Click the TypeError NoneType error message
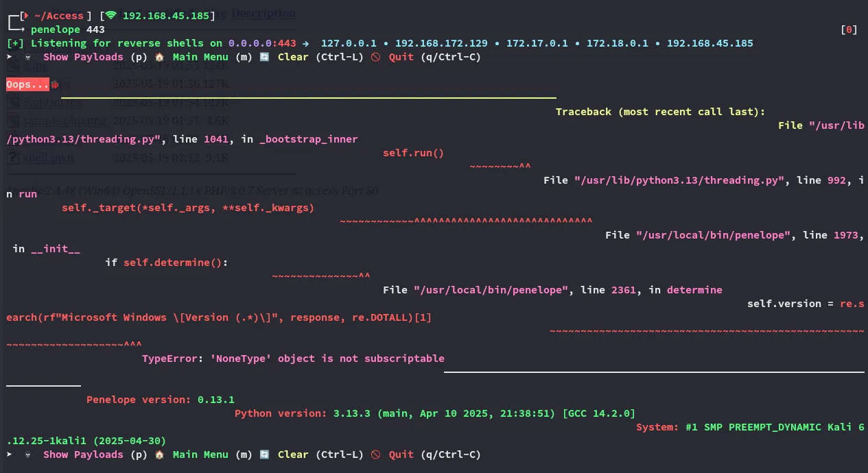Viewport: 868px width, 473px height. pos(293,359)
